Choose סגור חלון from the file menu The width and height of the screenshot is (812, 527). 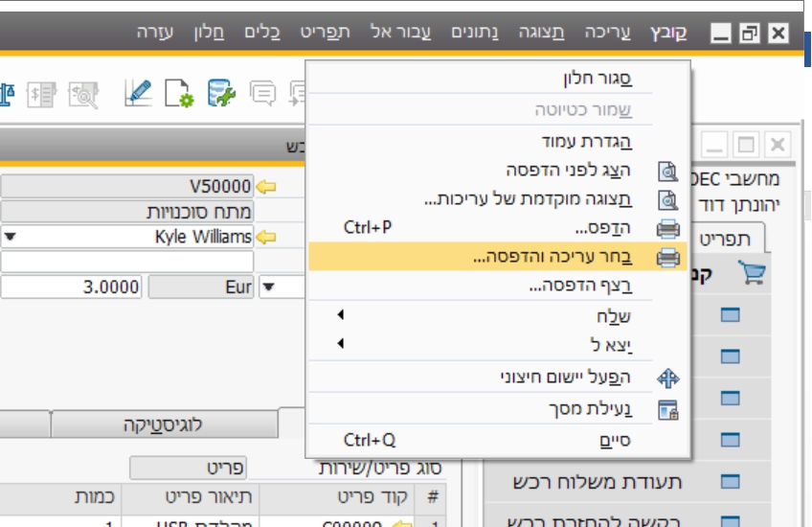[598, 79]
